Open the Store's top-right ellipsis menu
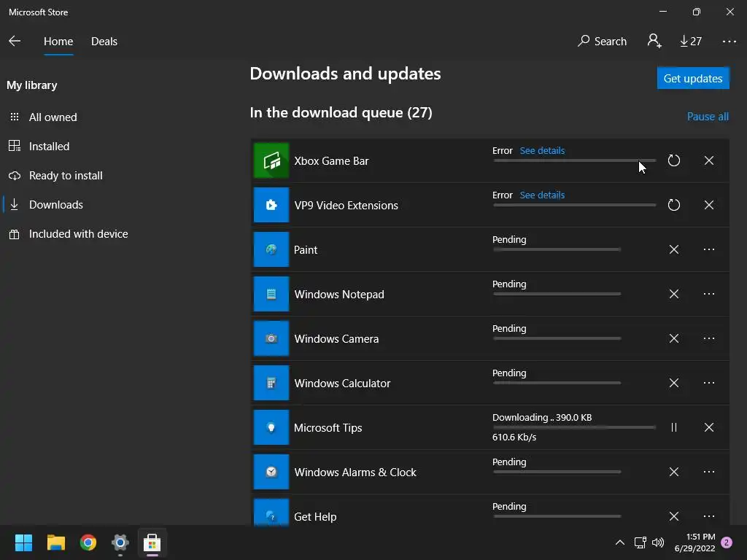The height and width of the screenshot is (560, 747). (x=729, y=42)
